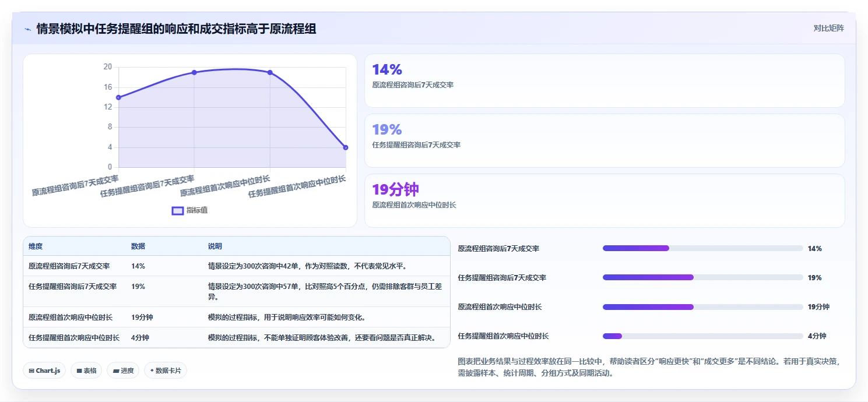
Task: Open the 19% 任务提醒组 stat card
Action: [x=605, y=140]
